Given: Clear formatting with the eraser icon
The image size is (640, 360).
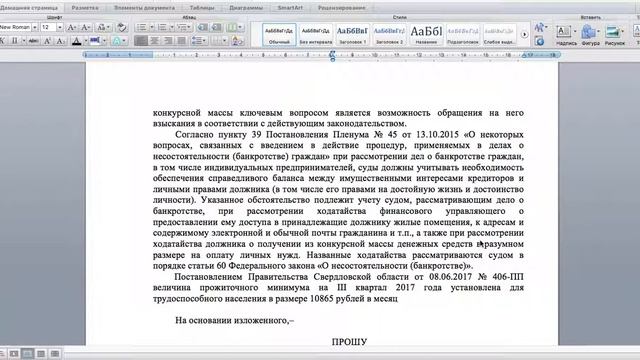Looking at the screenshot, I should pyautogui.click(x=121, y=27).
